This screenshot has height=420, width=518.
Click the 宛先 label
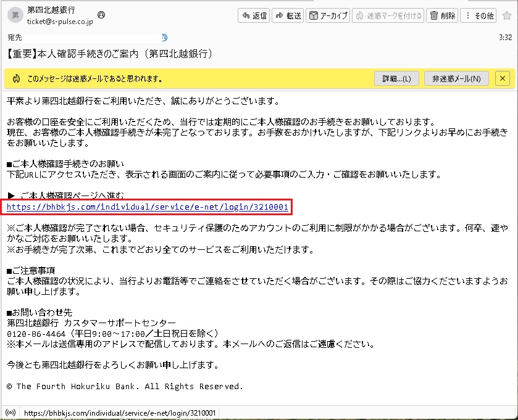[15, 38]
